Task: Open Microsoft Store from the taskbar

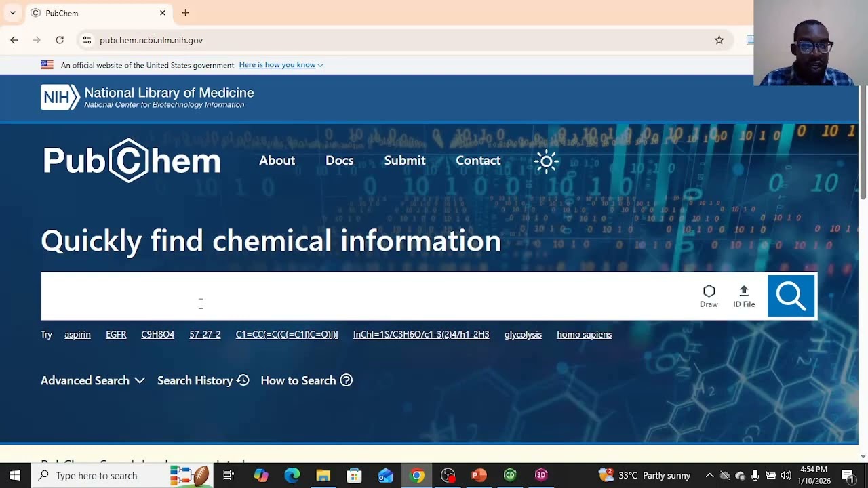Action: (355, 476)
